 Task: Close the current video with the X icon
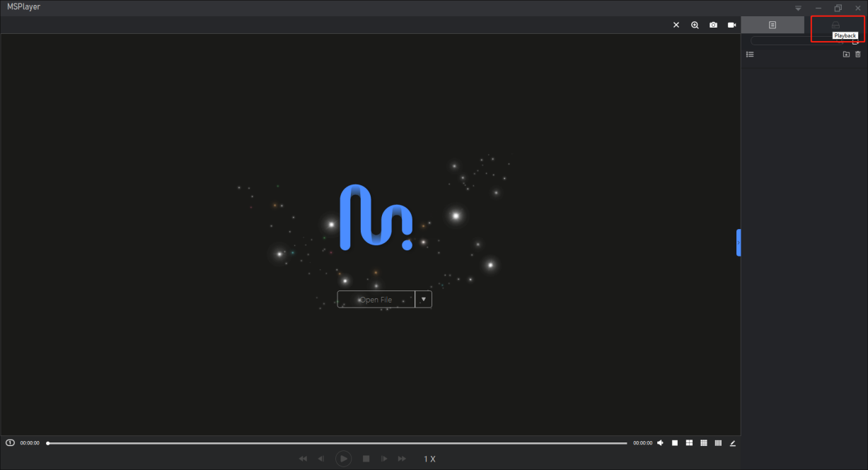[676, 25]
